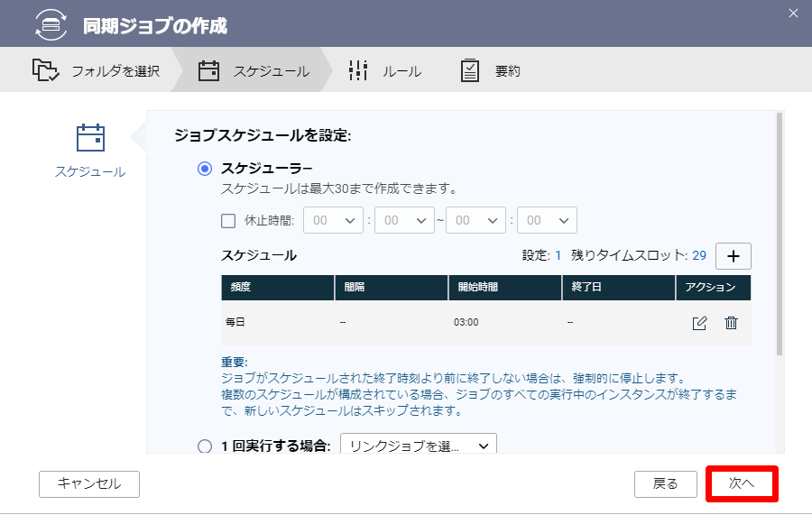Select the スケジューラー radio button
Image resolution: width=812 pixels, height=515 pixels.
(205, 169)
